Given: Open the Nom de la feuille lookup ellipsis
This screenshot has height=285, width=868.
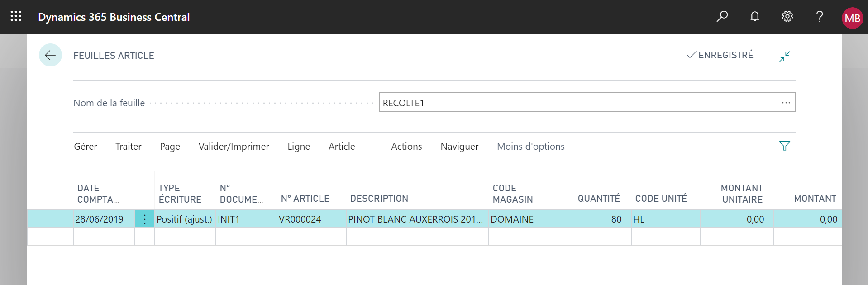Looking at the screenshot, I should pyautogui.click(x=786, y=103).
